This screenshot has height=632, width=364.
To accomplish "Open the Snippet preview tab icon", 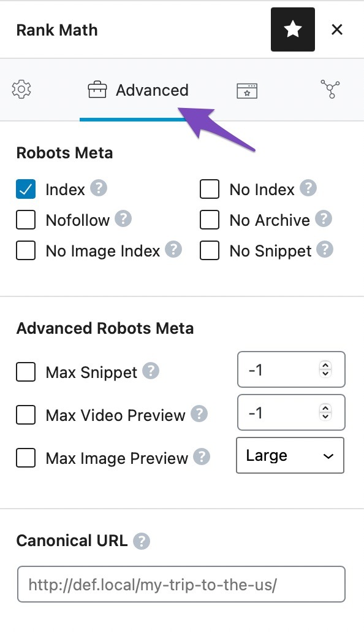I will point(246,90).
